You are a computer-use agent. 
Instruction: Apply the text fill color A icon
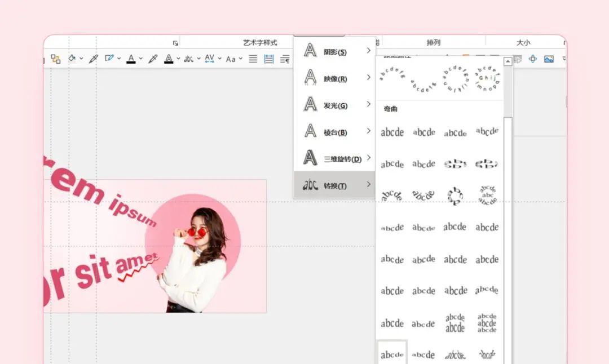pos(131,59)
